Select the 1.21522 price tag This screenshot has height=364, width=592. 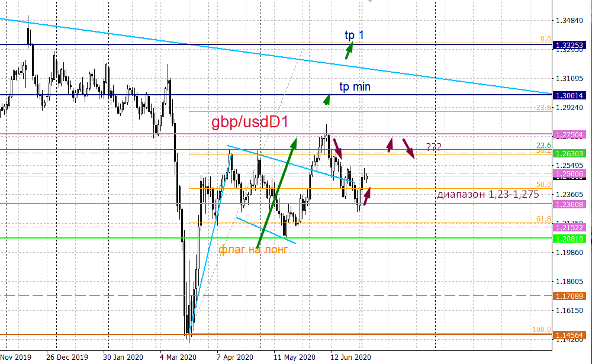coord(570,228)
